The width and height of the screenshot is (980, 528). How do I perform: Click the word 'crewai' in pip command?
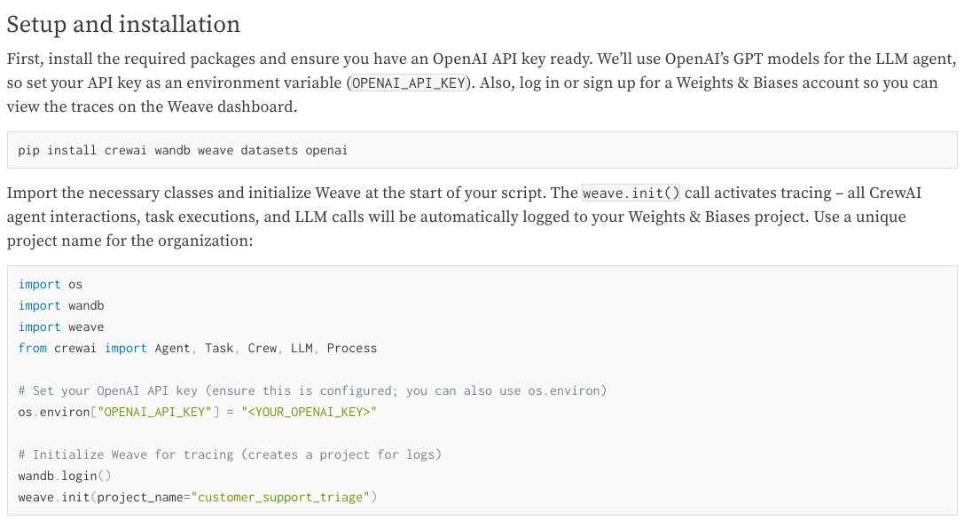click(x=123, y=150)
